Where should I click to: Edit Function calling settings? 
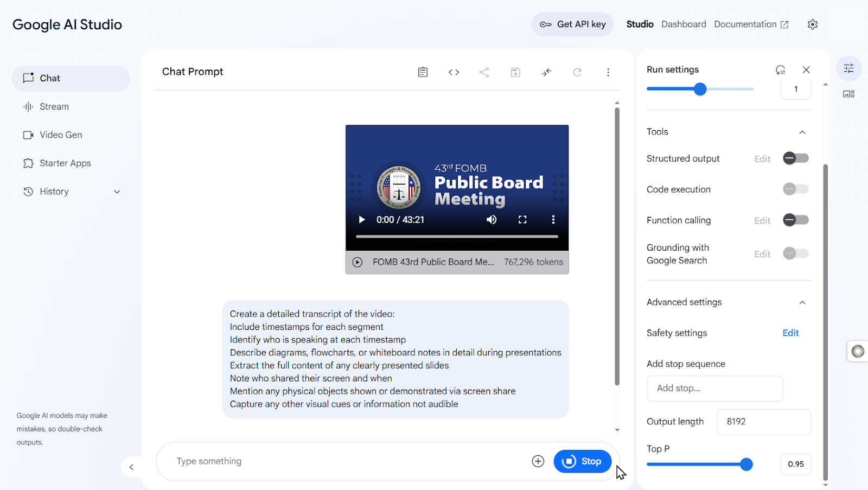[762, 220]
